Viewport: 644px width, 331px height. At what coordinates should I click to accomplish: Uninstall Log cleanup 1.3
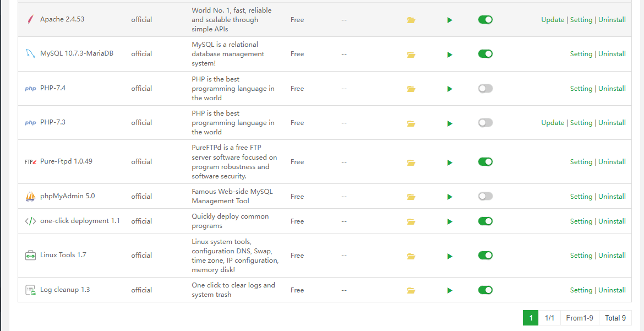pos(612,290)
